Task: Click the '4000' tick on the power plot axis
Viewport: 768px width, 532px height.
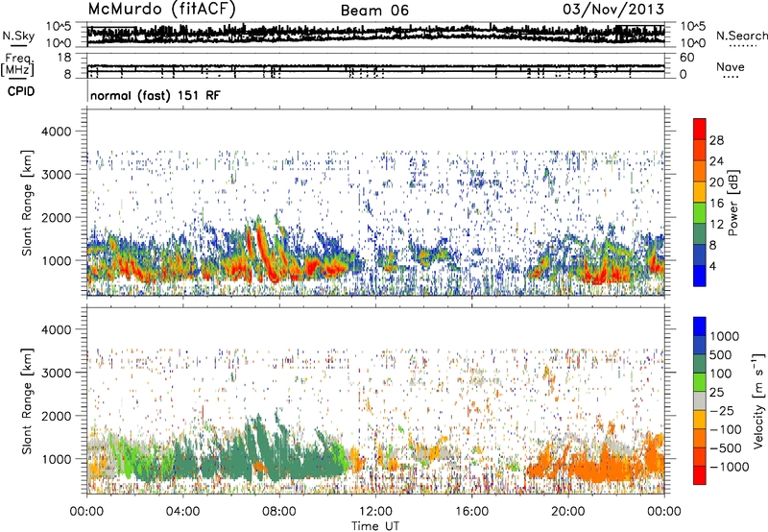Action: pos(57,132)
